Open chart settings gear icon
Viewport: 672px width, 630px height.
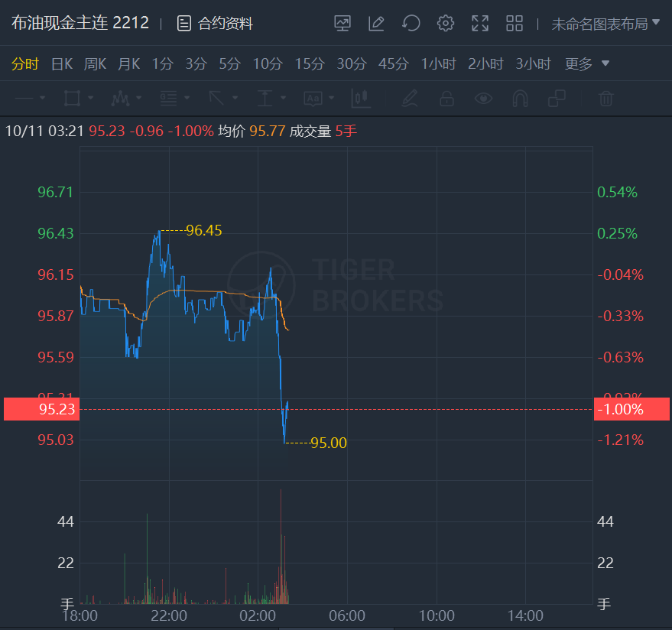[445, 23]
